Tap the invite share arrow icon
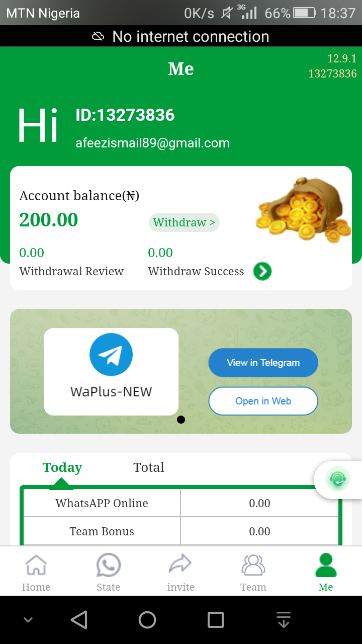The image size is (362, 644). click(180, 564)
